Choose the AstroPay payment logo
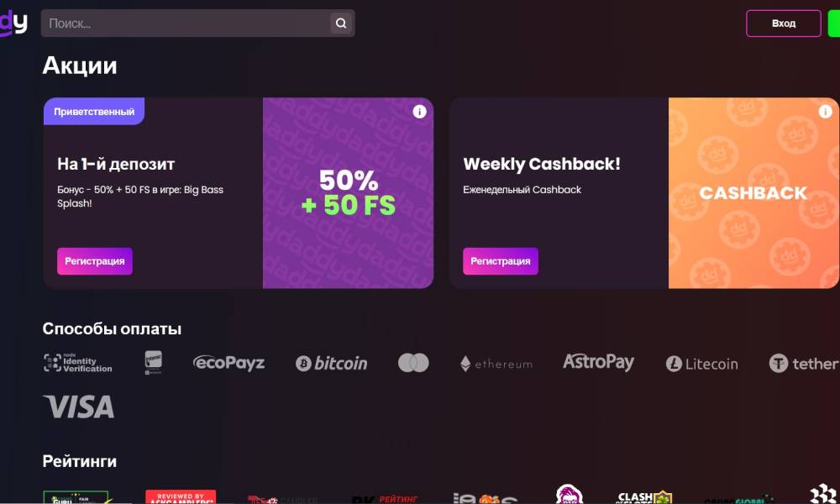 click(598, 363)
